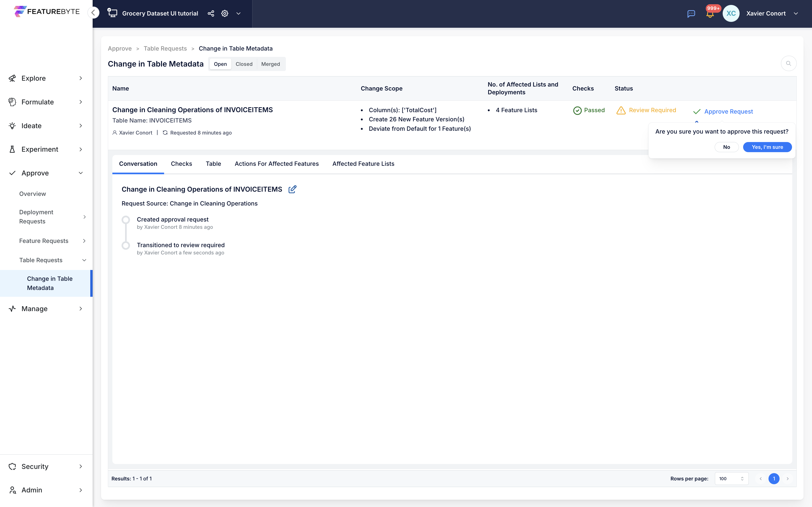Go to next page arrow
Screen dimensions: 812x507
pyautogui.click(x=788, y=479)
